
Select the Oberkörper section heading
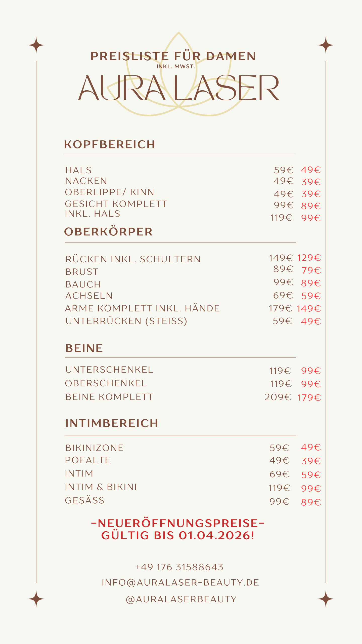[108, 232]
